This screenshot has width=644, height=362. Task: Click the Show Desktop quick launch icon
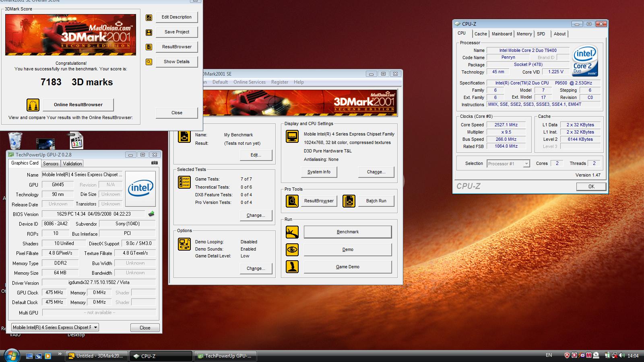click(x=29, y=356)
